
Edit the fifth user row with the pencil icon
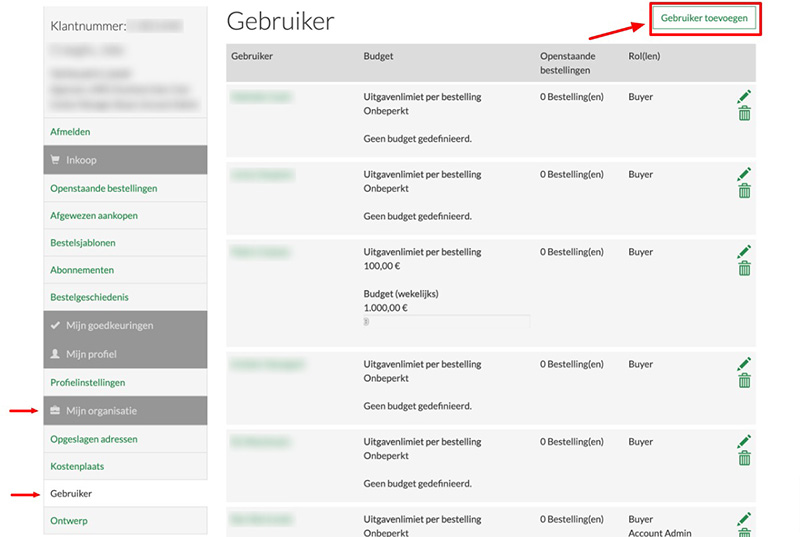[744, 441]
